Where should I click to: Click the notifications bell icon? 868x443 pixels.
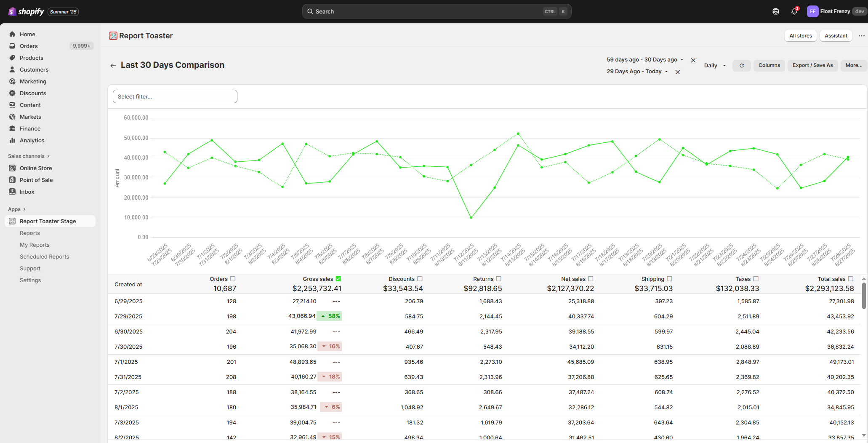794,11
